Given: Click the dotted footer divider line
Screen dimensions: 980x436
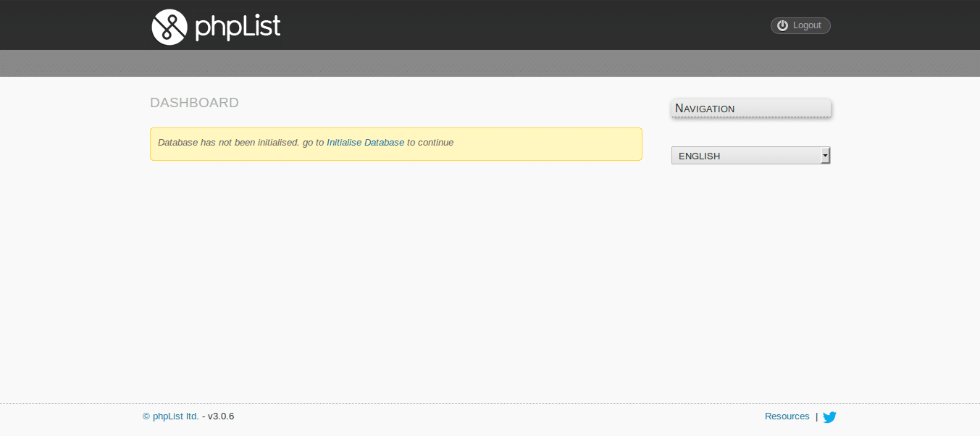Looking at the screenshot, I should pos(490,403).
